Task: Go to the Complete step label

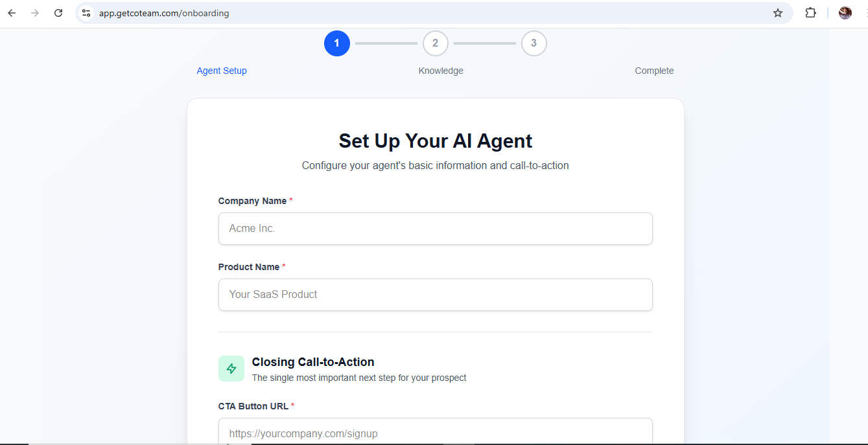Action: tap(654, 71)
